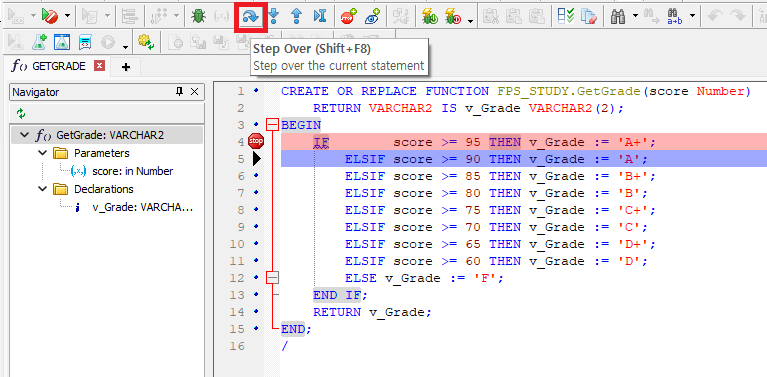Click the yellow gear with green arrows icon
The image size is (767, 377).
pyautogui.click(x=146, y=43)
